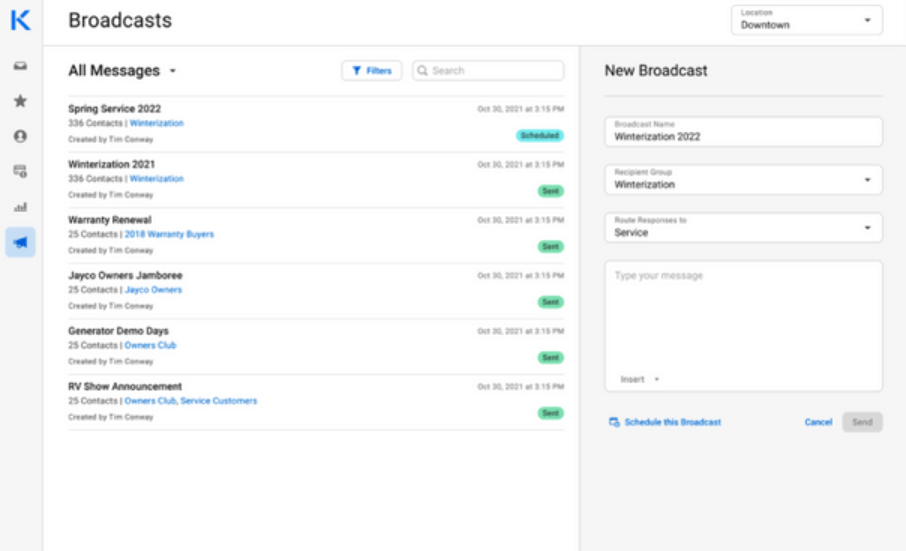
Task: Click the Cancel link
Action: point(818,422)
